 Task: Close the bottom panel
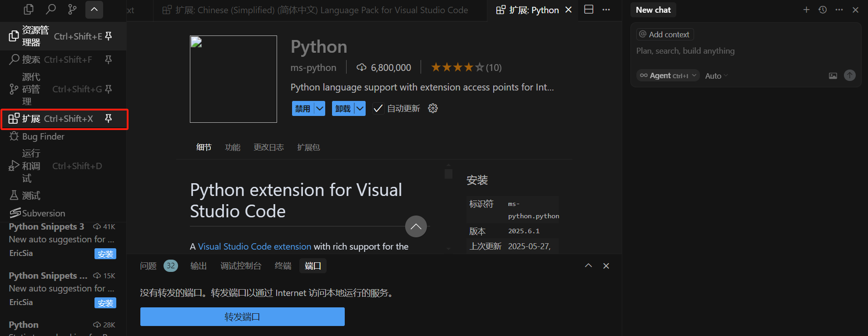point(606,266)
